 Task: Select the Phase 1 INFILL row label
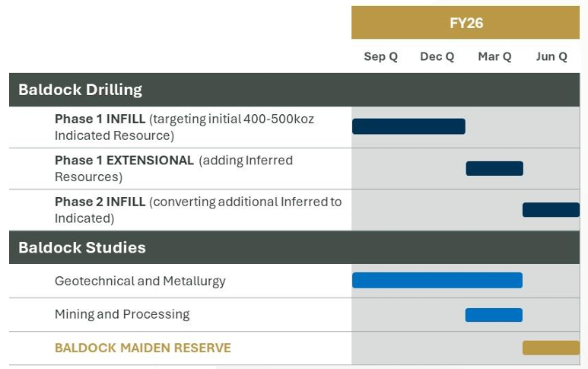pyautogui.click(x=100, y=119)
